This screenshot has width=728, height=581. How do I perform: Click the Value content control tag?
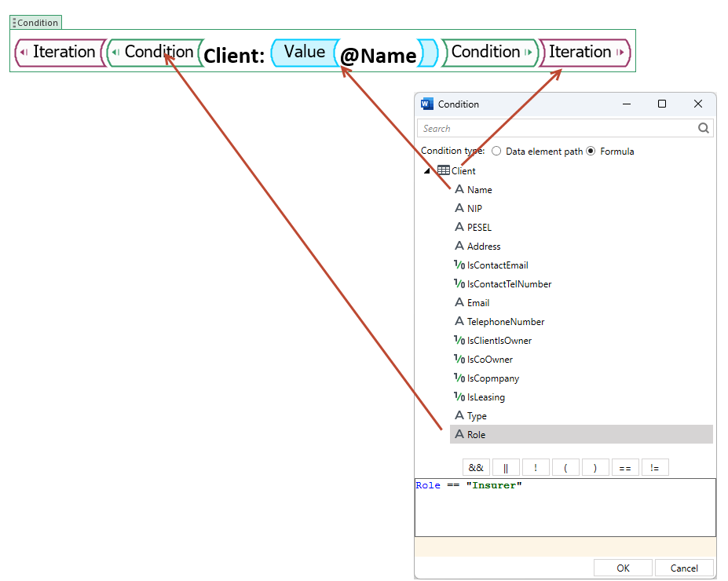tap(305, 53)
